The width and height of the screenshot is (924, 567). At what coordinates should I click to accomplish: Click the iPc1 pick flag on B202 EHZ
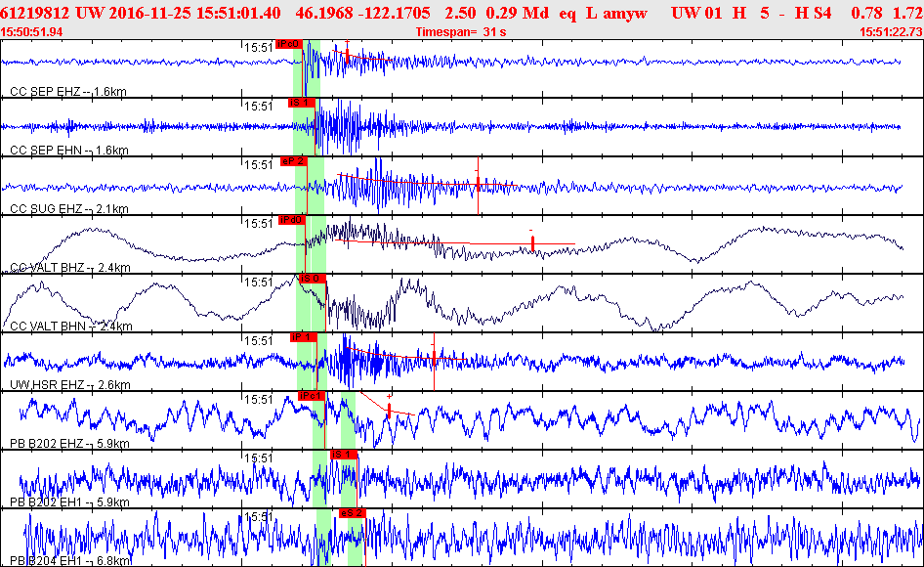tap(311, 396)
